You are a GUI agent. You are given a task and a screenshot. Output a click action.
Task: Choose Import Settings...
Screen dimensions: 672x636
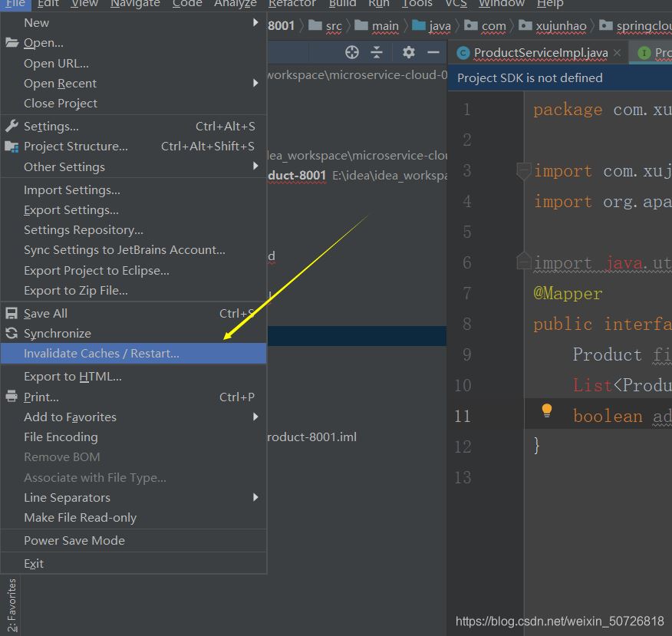click(x=133, y=189)
